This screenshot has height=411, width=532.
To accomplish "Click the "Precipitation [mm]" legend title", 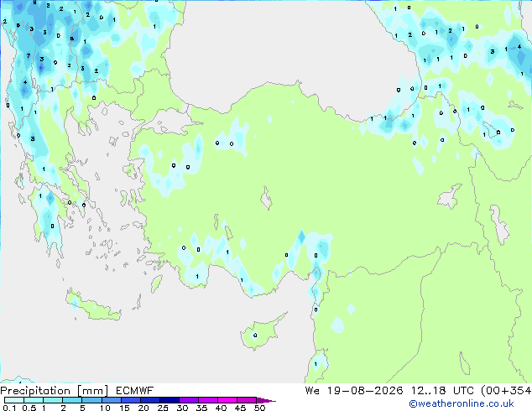I will (x=54, y=391).
